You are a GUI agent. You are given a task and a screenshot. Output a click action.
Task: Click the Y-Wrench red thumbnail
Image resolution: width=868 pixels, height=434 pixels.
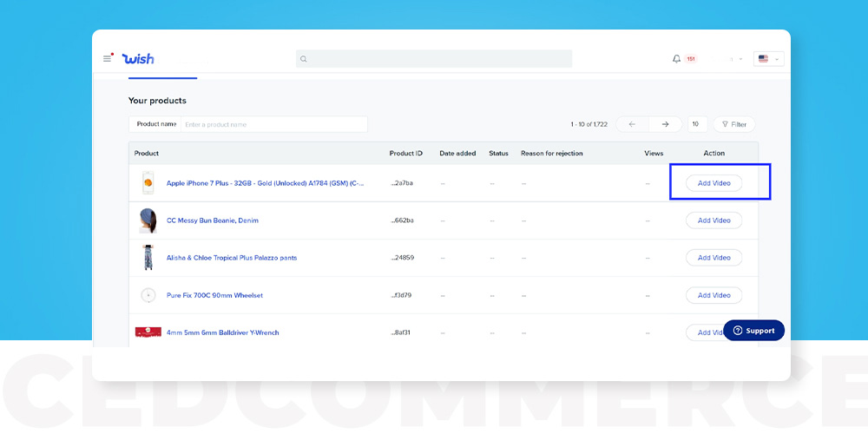tap(148, 332)
